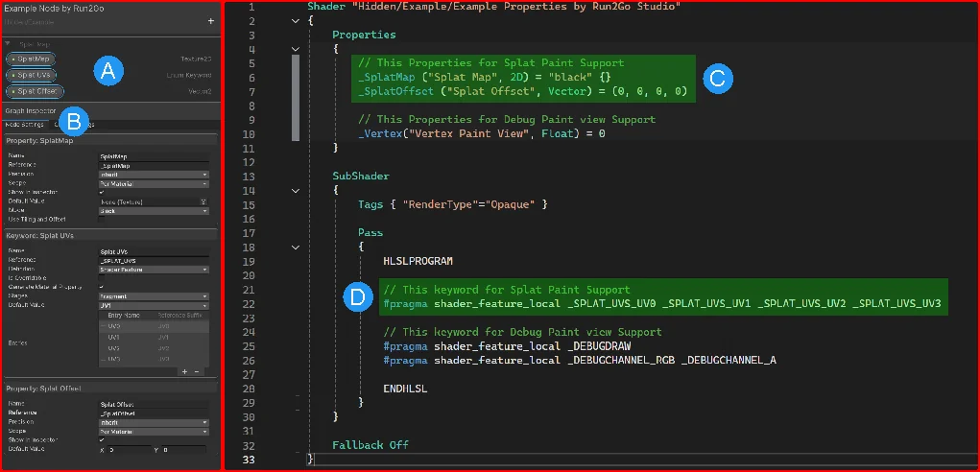Edit the Splat Offset Name field

click(x=154, y=405)
